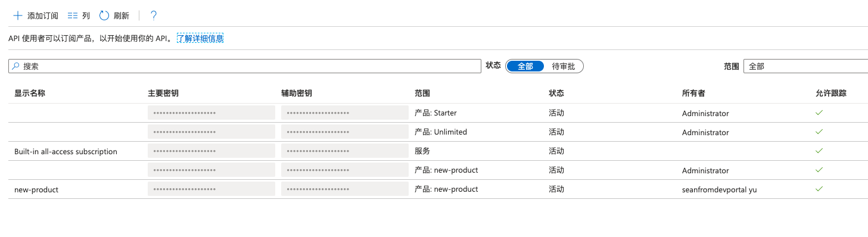Click tracing checkmark for Starter product row

[819, 113]
